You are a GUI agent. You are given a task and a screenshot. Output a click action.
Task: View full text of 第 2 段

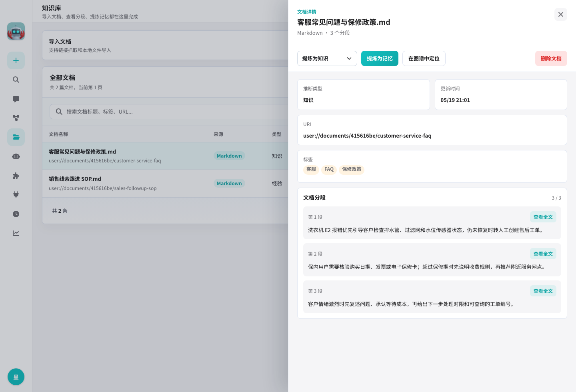tap(543, 254)
